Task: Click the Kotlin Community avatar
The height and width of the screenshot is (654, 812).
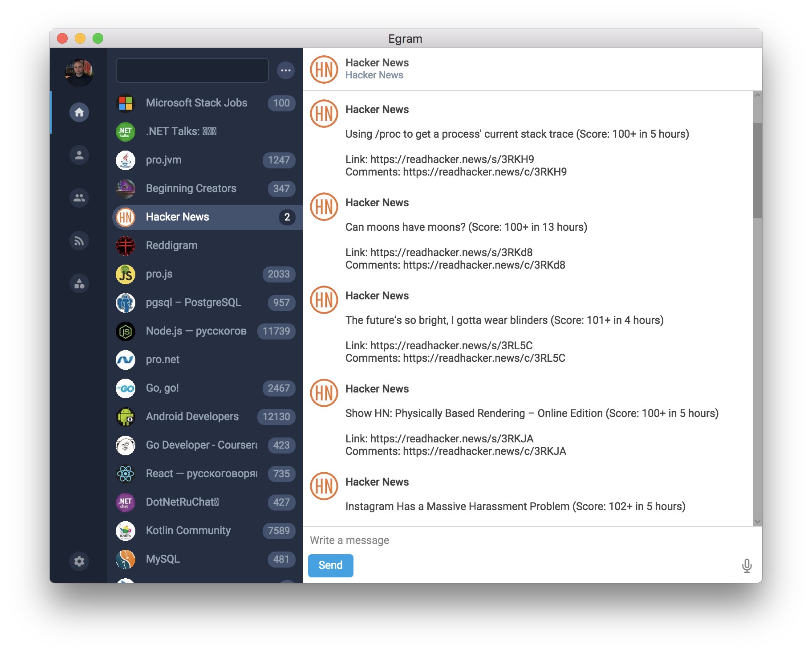Action: 126,531
